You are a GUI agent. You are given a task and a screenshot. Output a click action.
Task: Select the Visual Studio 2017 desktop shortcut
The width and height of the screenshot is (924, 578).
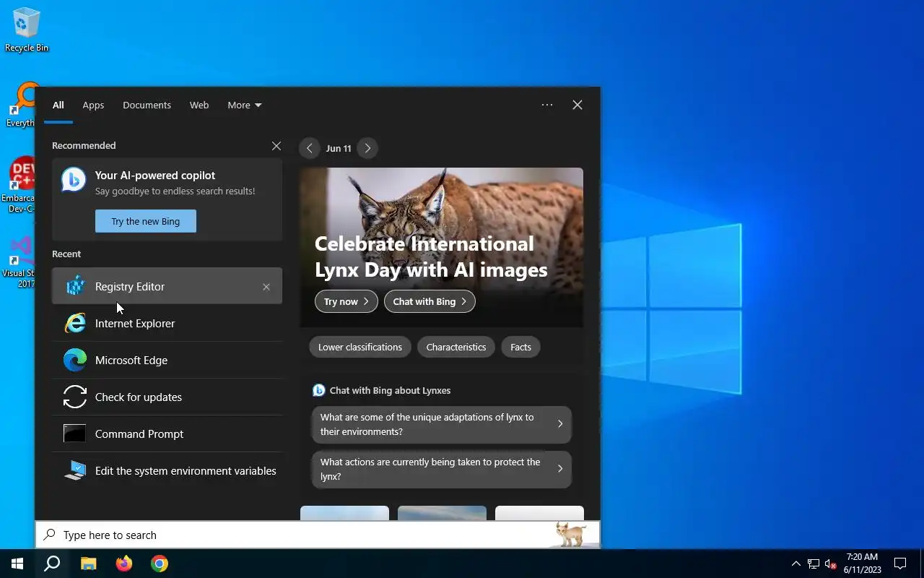point(18,262)
